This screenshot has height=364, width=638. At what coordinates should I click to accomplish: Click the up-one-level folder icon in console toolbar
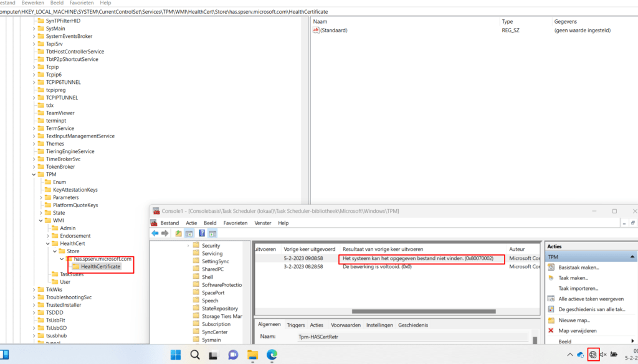point(179,233)
